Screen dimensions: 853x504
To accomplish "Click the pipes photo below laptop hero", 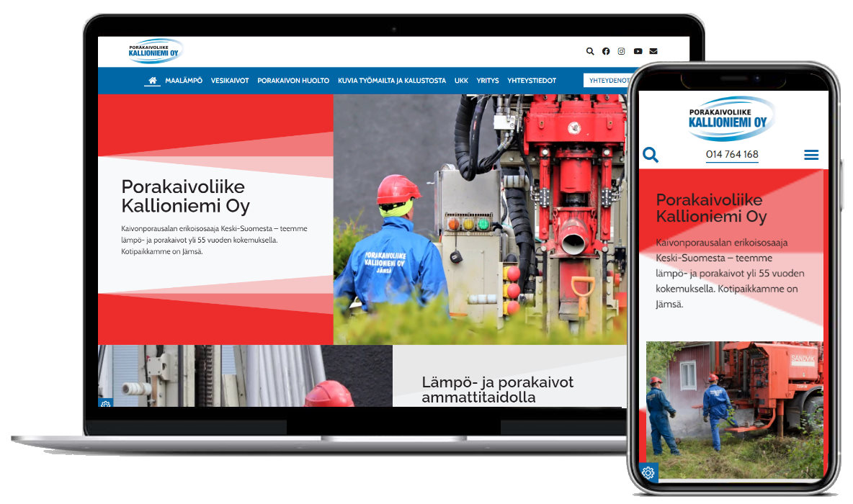I will (245, 376).
